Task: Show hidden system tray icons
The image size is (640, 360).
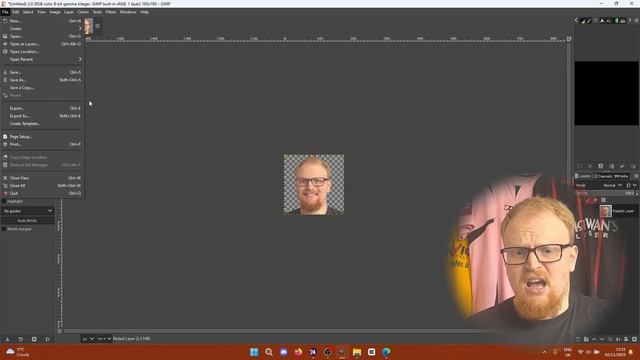Action: tap(544, 352)
